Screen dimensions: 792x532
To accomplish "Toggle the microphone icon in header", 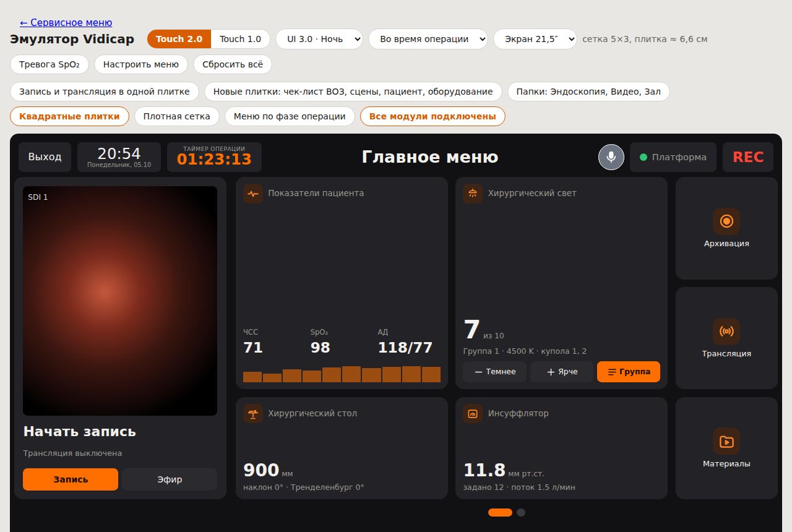I will (611, 157).
